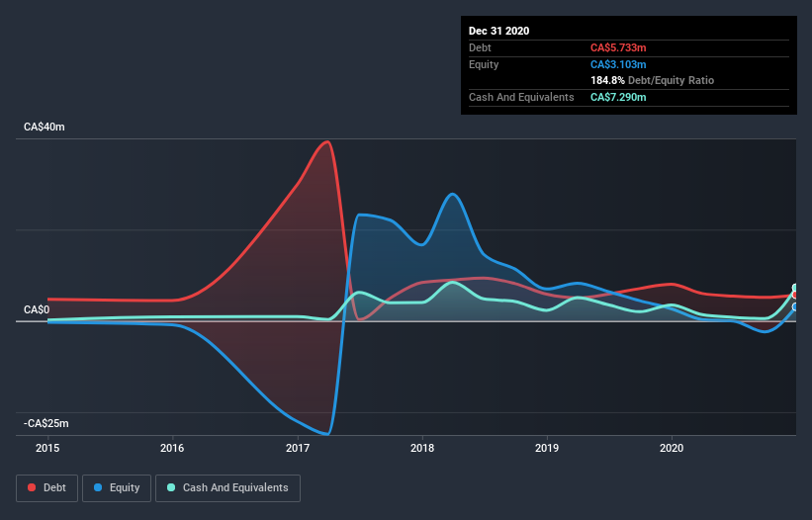This screenshot has width=812, height=520.
Task: Click the blue equity end-point marker
Action: point(795,307)
